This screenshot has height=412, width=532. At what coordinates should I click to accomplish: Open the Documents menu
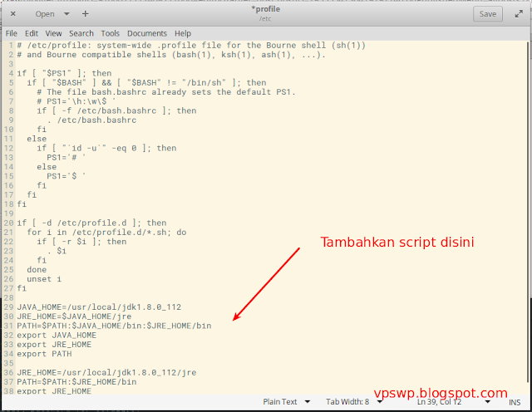(x=147, y=33)
